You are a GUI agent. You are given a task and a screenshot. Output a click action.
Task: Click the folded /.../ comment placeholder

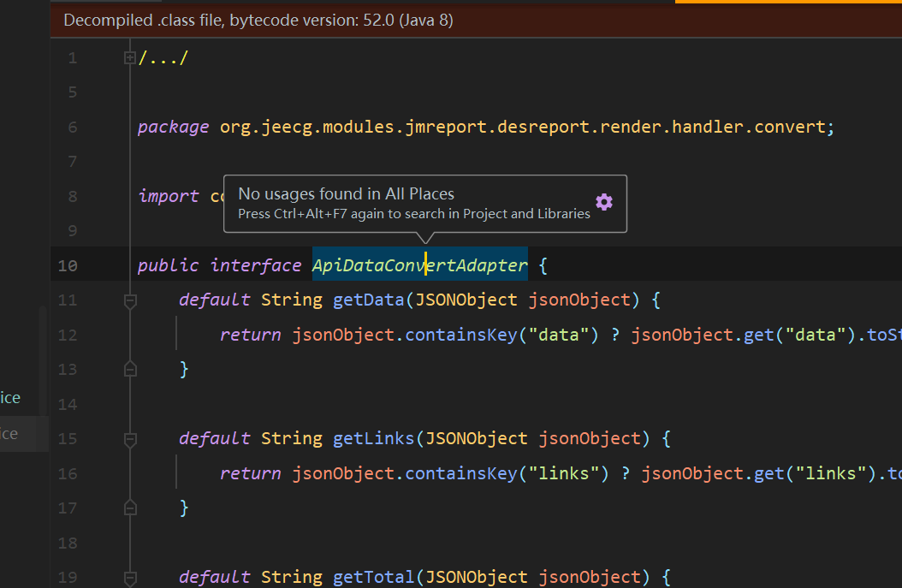pyautogui.click(x=163, y=57)
